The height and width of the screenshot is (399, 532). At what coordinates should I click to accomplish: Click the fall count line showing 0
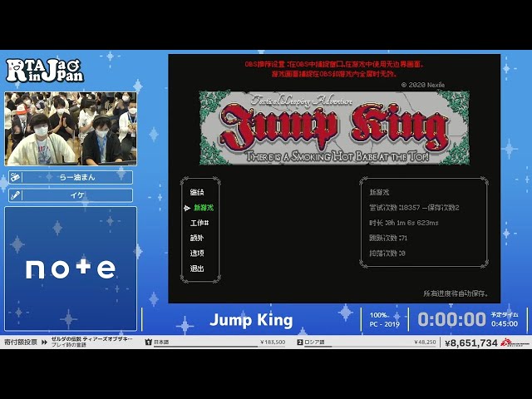coord(387,254)
